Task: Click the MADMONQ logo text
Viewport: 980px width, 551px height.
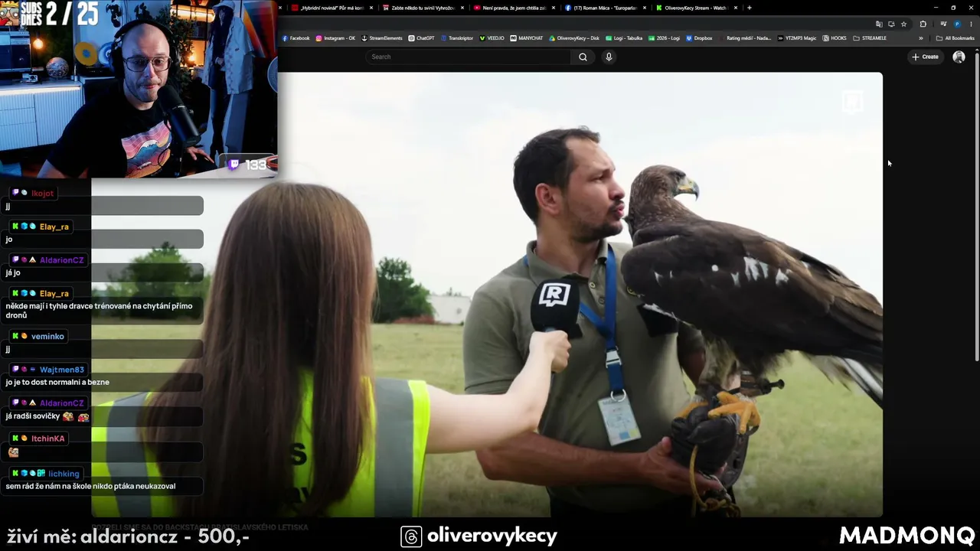Action: 906,535
